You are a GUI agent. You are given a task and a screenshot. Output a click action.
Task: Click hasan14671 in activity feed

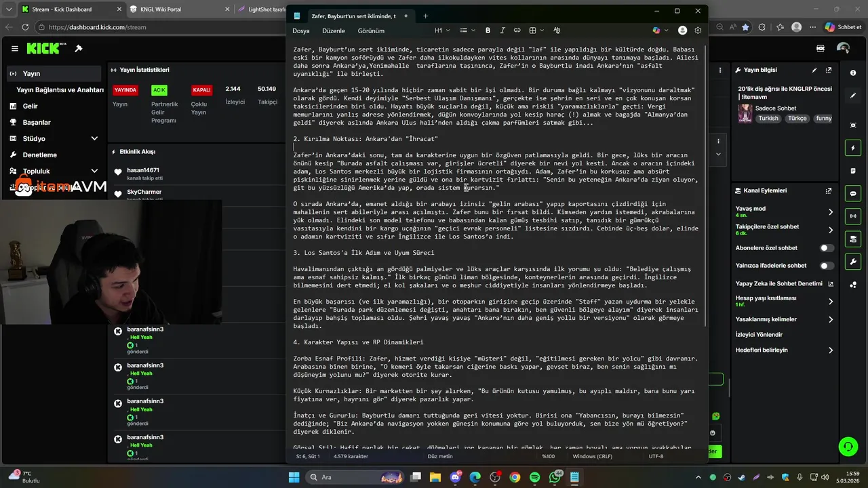click(x=143, y=170)
